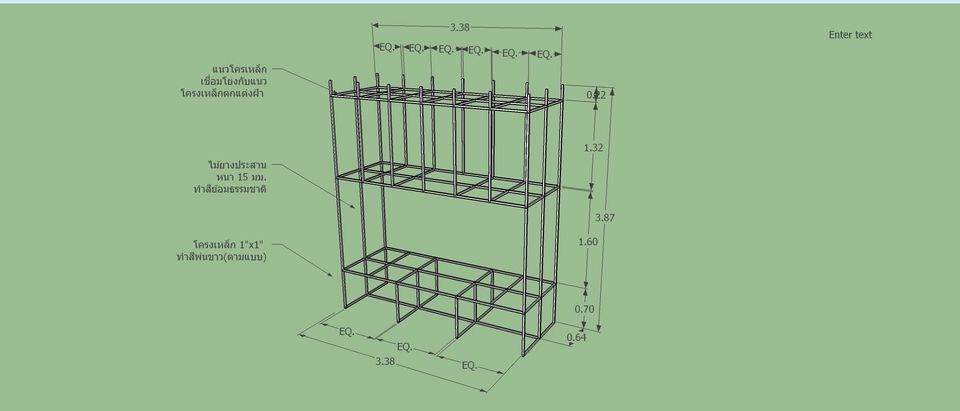Click the 0.22 dimension at the frame top
960x411 pixels.
(596, 95)
